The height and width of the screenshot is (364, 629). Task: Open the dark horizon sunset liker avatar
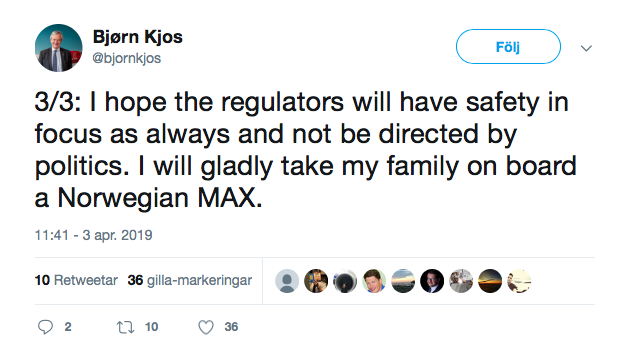click(x=490, y=281)
